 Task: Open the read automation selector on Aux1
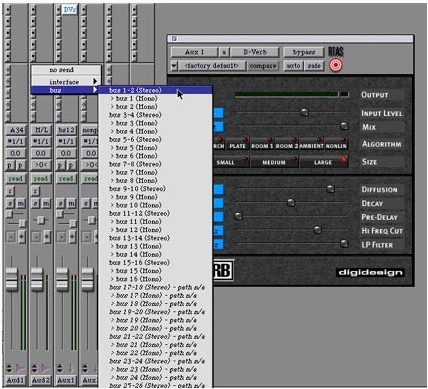(66, 179)
